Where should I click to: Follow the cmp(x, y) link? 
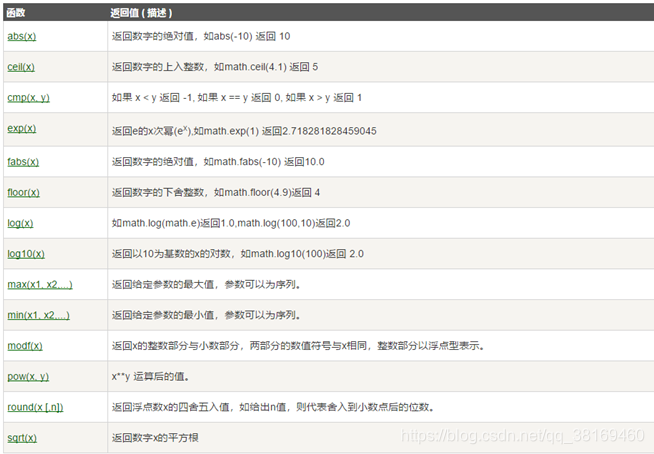coord(28,98)
